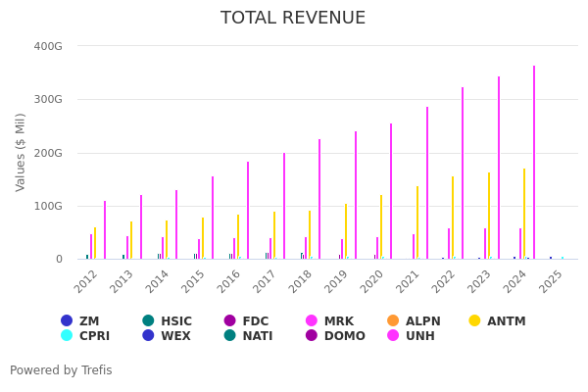Click the magenta UNH legend marker
Screen dimensions: 588x392
(393, 336)
